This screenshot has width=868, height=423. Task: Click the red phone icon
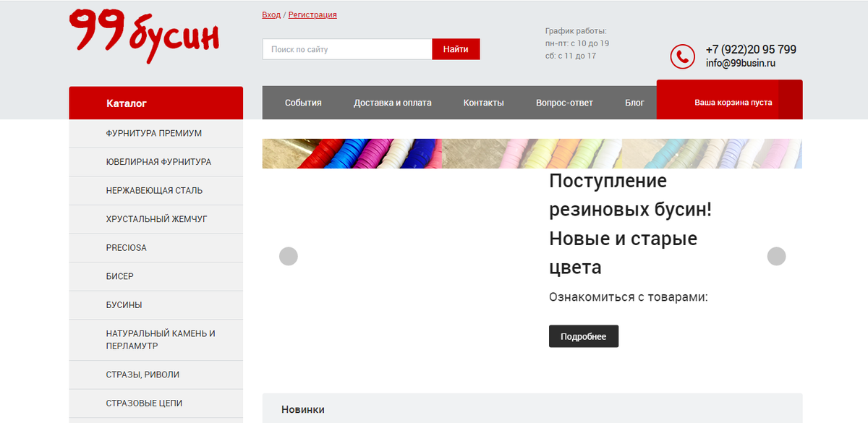682,56
